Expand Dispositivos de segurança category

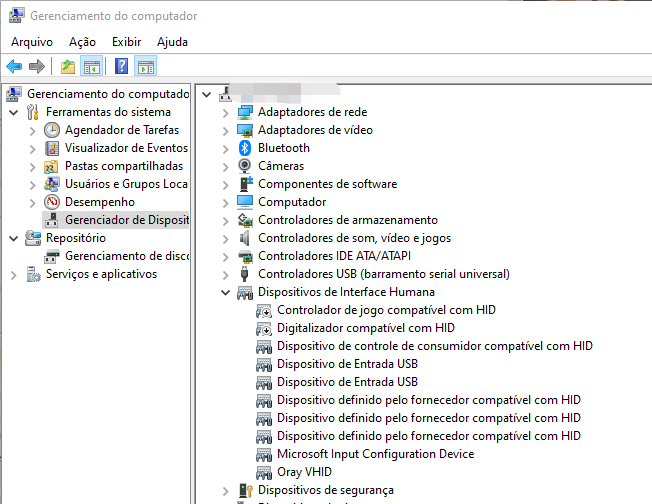tap(225, 491)
